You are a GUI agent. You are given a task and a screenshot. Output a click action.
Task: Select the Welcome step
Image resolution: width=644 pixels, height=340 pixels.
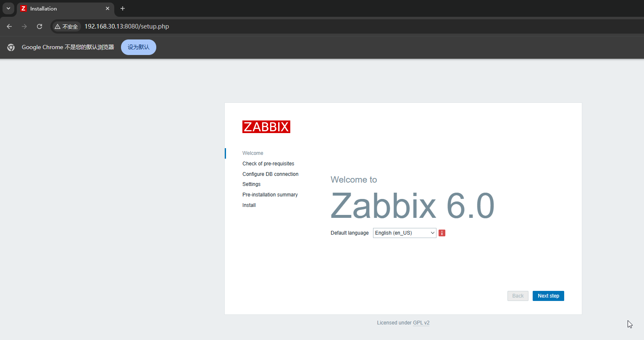point(253,153)
